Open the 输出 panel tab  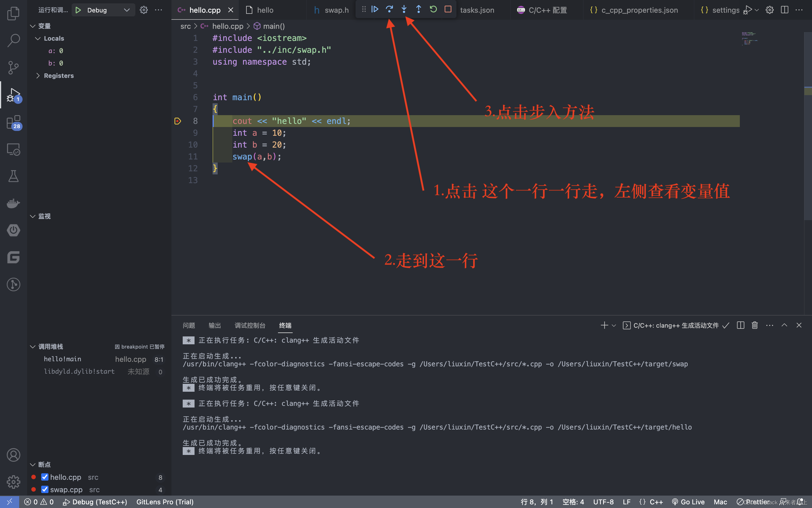(x=214, y=325)
